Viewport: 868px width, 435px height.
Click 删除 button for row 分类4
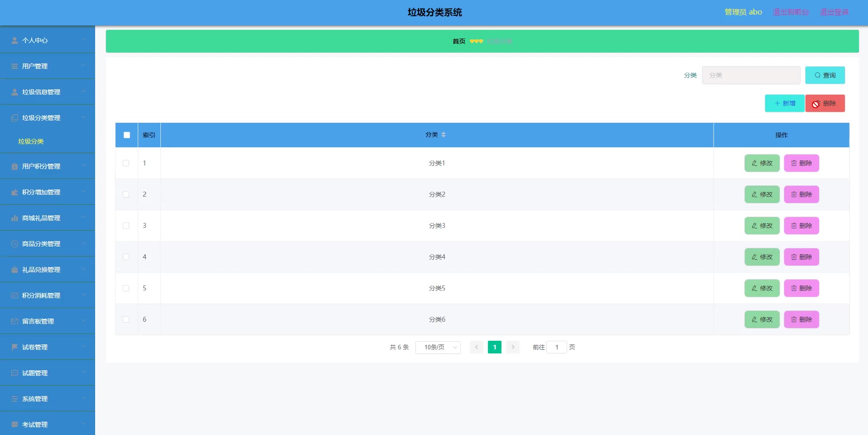click(801, 257)
